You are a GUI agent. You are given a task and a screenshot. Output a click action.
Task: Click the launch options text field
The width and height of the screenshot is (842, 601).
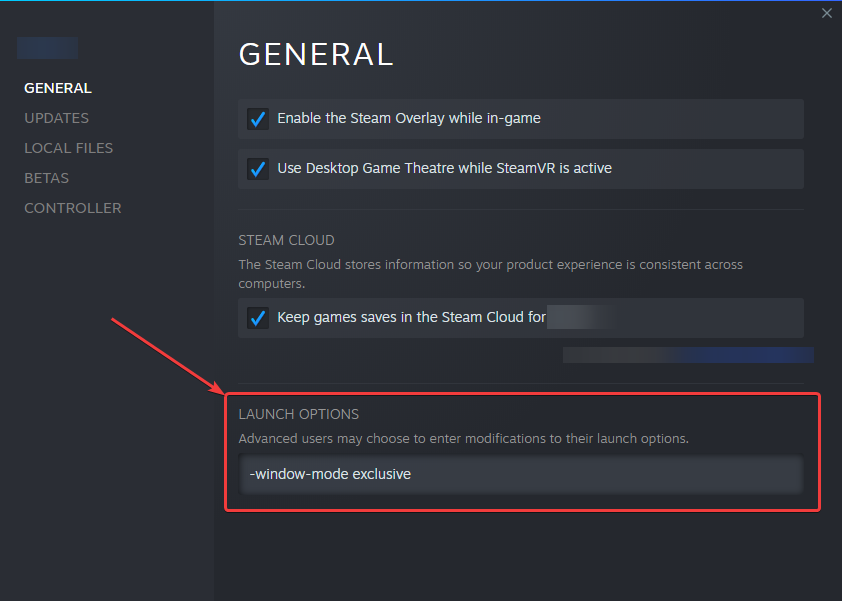click(x=520, y=474)
